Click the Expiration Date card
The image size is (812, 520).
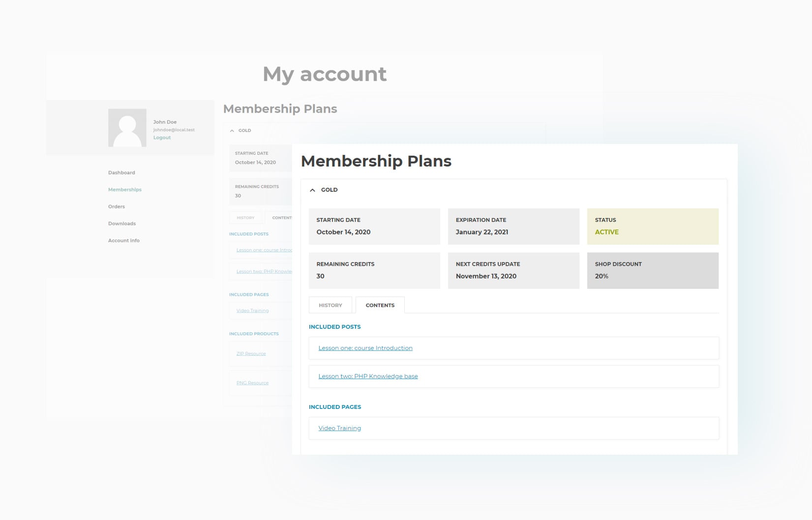(513, 227)
